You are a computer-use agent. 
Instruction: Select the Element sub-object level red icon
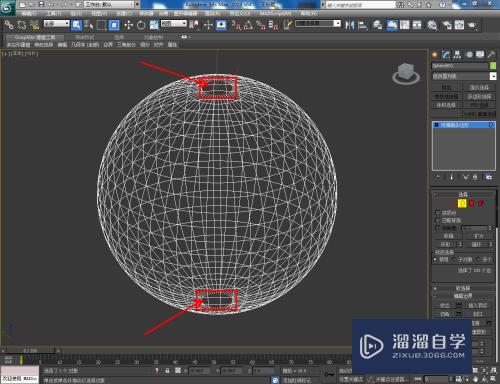[x=481, y=203]
